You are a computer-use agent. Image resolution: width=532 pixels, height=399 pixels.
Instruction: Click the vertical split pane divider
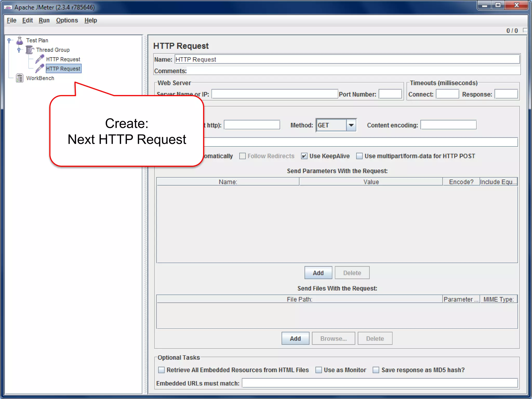[x=146, y=214]
